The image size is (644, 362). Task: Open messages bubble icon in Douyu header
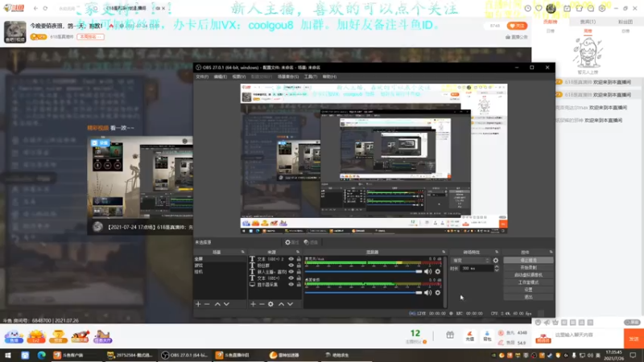pyautogui.click(x=591, y=8)
